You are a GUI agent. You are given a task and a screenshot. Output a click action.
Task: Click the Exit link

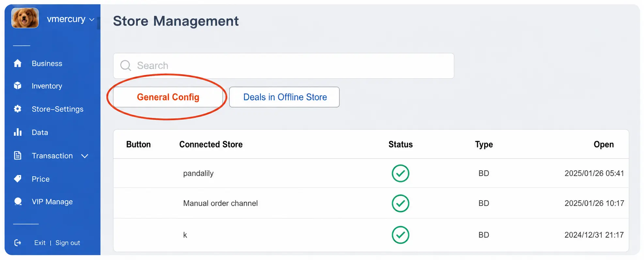40,243
